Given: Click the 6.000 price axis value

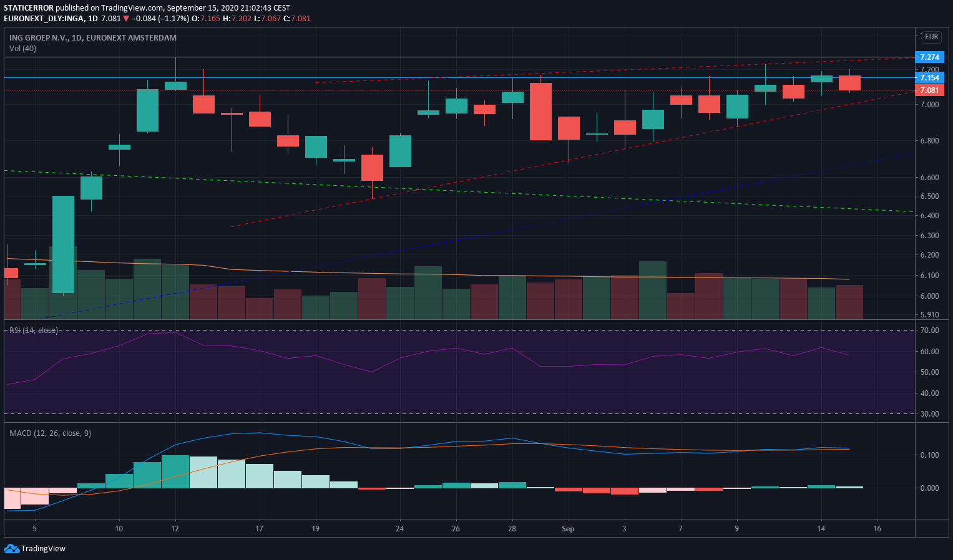Looking at the screenshot, I should 929,296.
